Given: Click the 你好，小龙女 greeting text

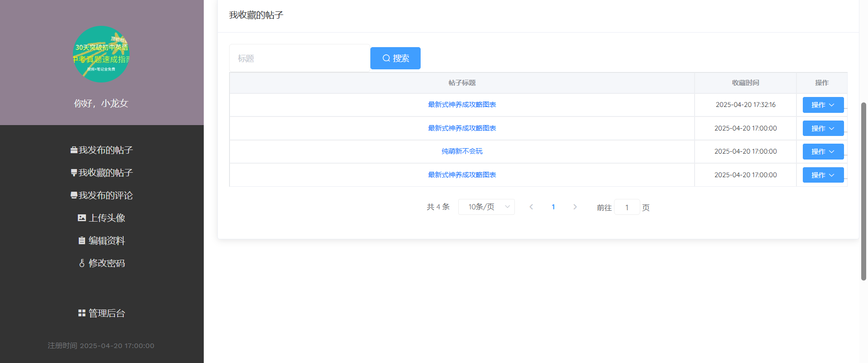Looking at the screenshot, I should 101,103.
